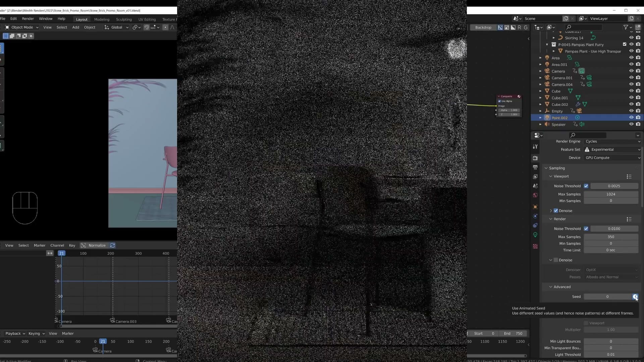The image size is (644, 362).
Task: Open the Object Data light properties tab
Action: [535, 235]
